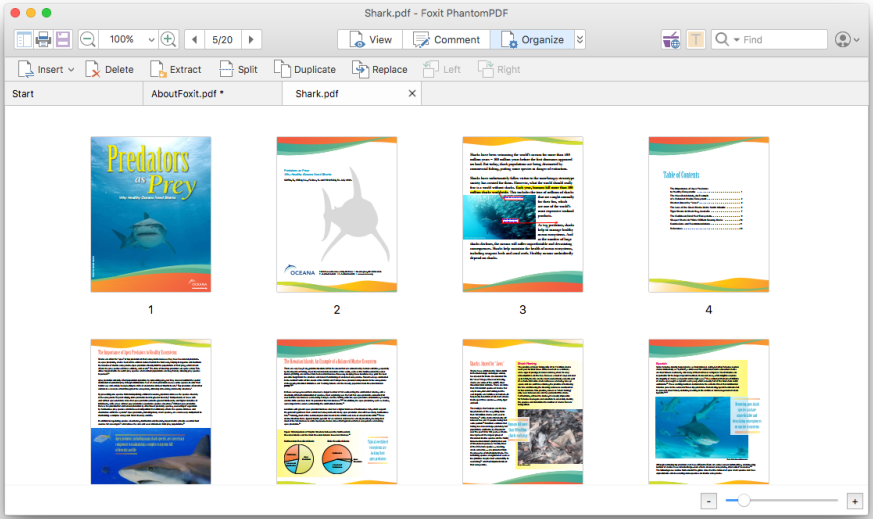
Task: Open the 100% zoom level dropdown
Action: 151,40
